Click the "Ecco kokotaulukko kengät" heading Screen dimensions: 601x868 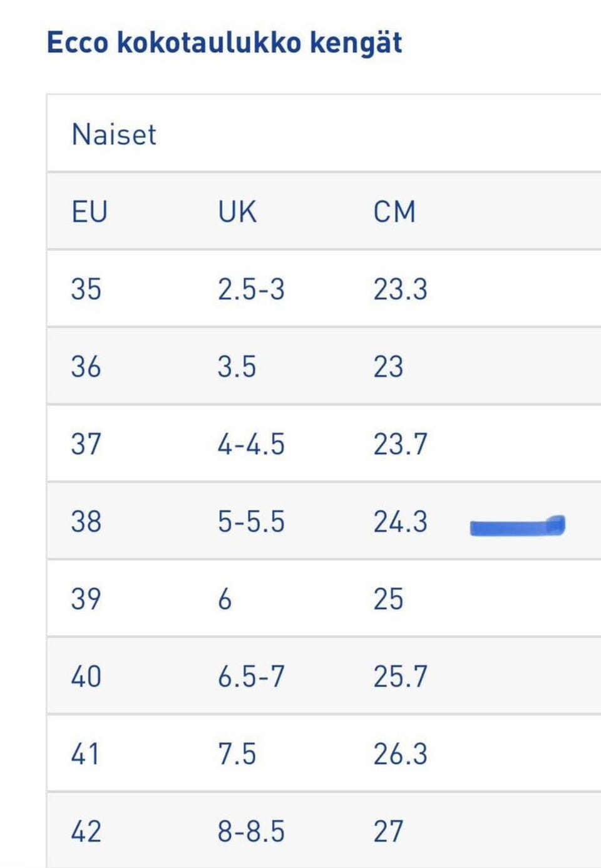pyautogui.click(x=224, y=43)
